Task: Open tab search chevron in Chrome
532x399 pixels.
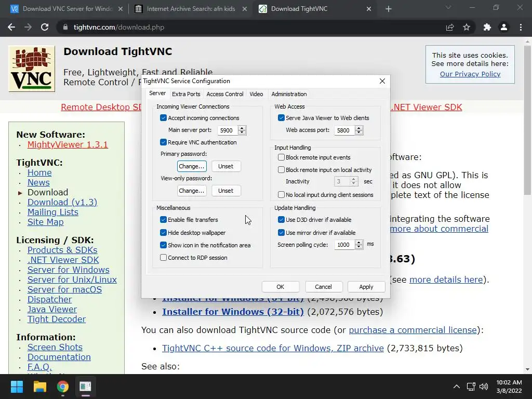Action: [x=448, y=7]
